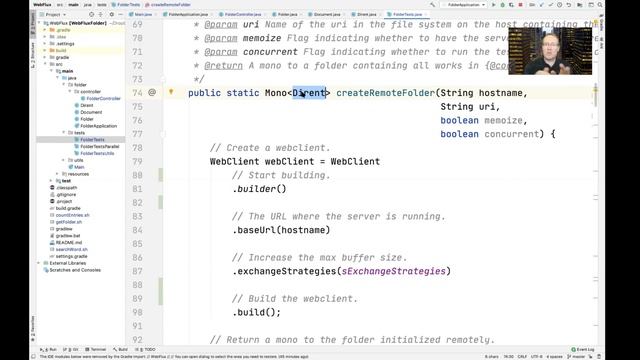Click the FolderTests breadcrumb in navigation bar

pos(126,5)
